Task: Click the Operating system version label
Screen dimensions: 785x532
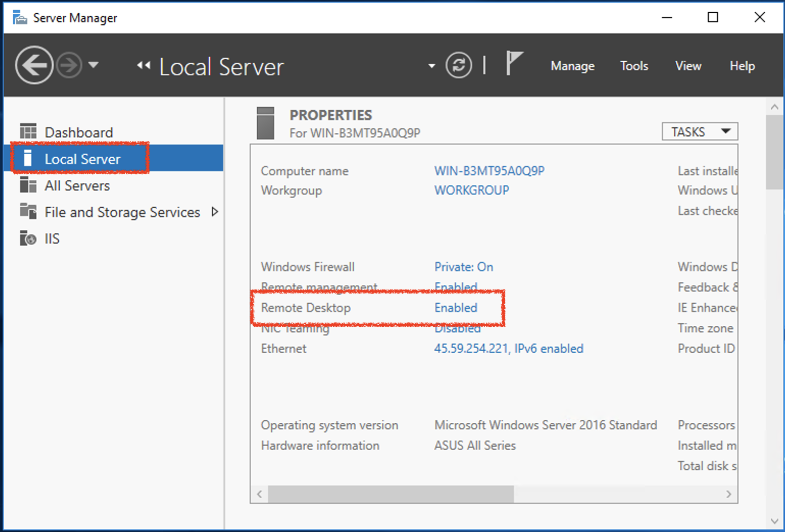Action: tap(329, 425)
